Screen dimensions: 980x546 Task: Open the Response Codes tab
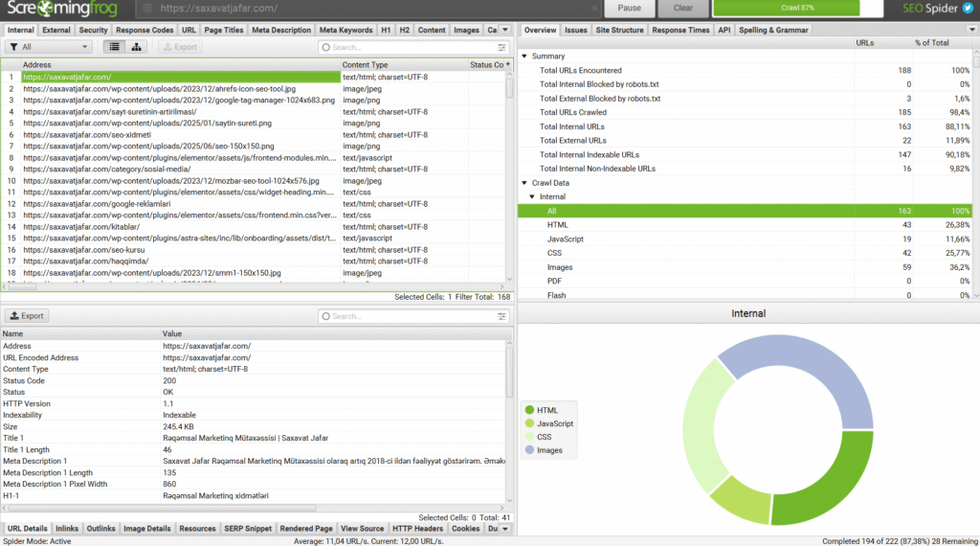point(145,30)
